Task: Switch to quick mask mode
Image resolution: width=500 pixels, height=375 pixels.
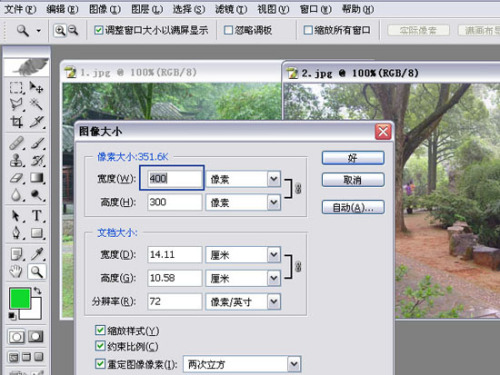Action: click(36, 337)
